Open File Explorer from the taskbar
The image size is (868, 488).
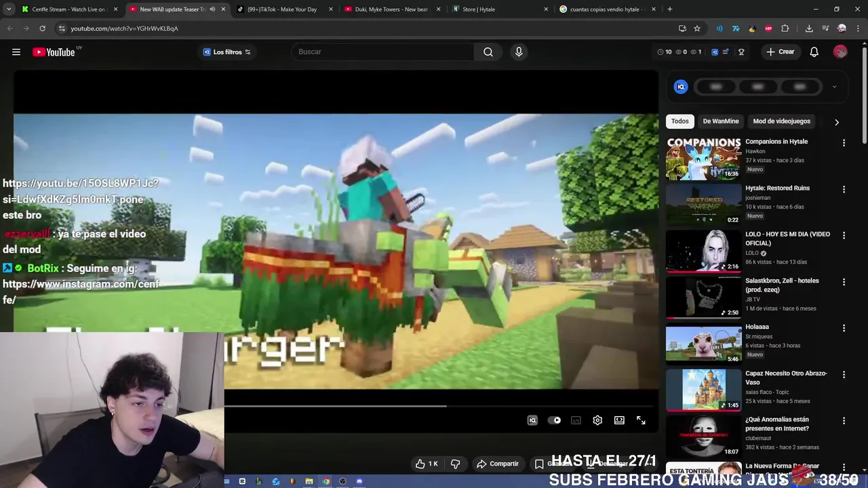(x=309, y=481)
